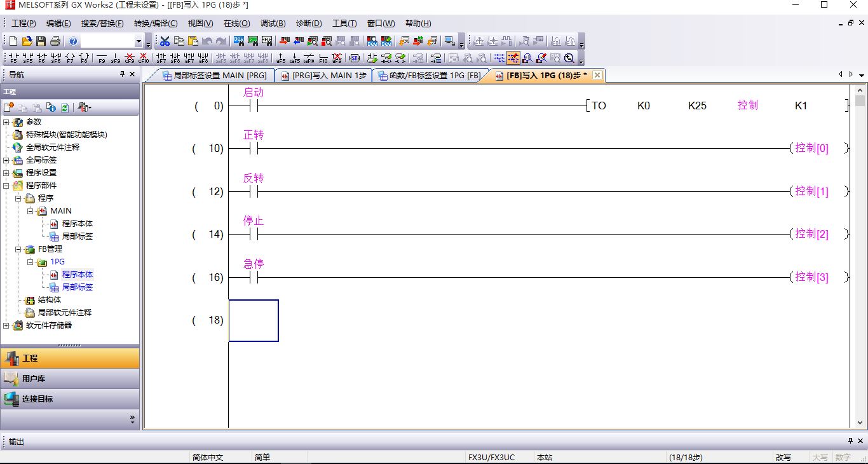
Task: Open the toolbar combo box dropdown arrow
Action: pyautogui.click(x=139, y=41)
